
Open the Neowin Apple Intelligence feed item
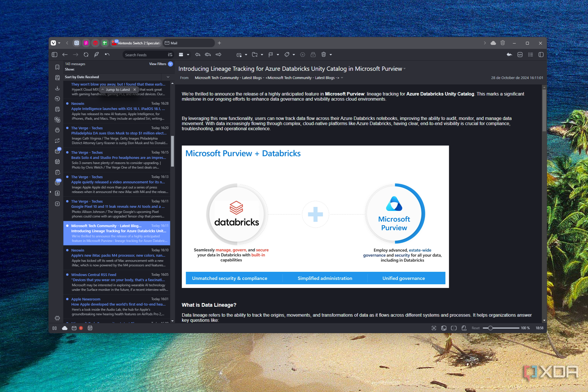[117, 111]
